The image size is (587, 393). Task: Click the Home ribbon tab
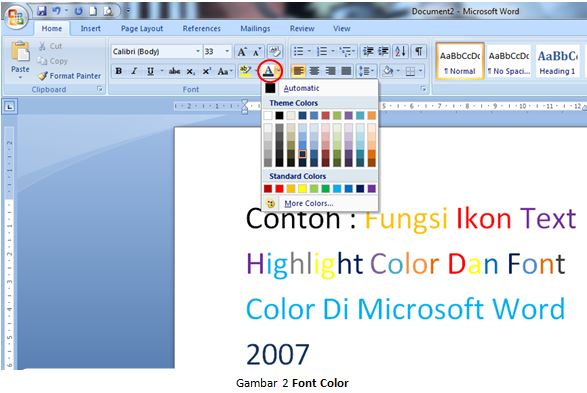click(x=52, y=28)
